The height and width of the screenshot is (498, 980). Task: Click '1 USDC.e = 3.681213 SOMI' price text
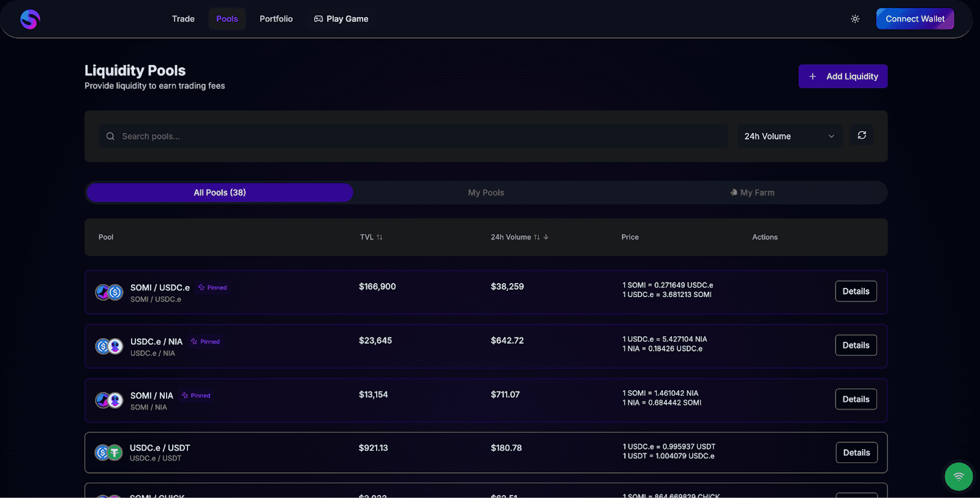pyautogui.click(x=667, y=295)
